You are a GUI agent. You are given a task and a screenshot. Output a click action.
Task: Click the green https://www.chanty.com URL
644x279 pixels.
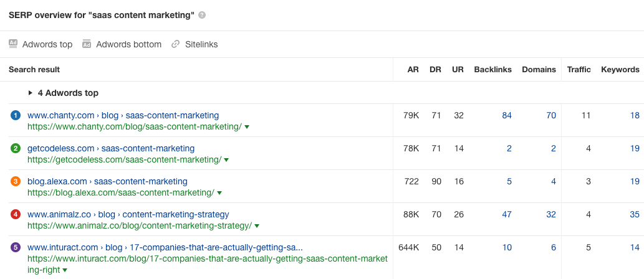tap(135, 127)
